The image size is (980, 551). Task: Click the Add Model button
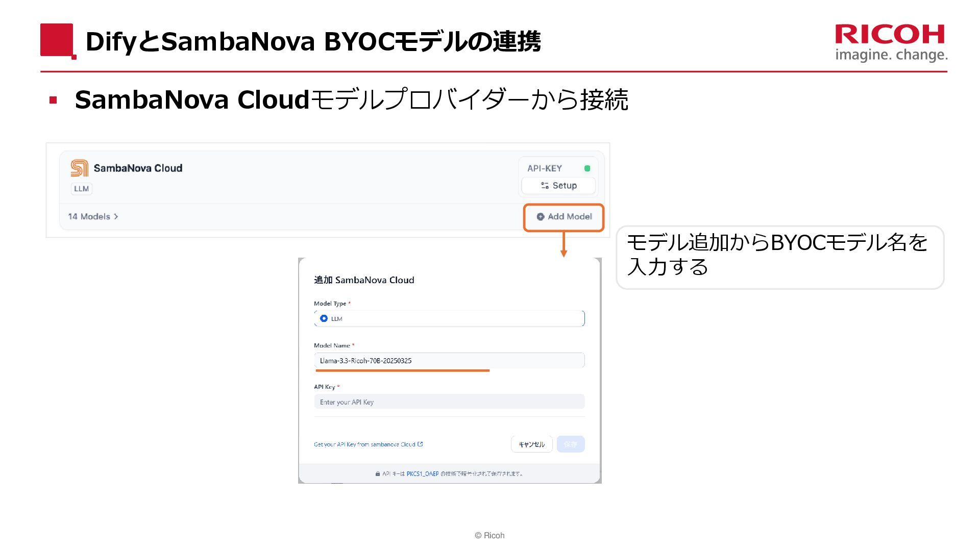[564, 217]
